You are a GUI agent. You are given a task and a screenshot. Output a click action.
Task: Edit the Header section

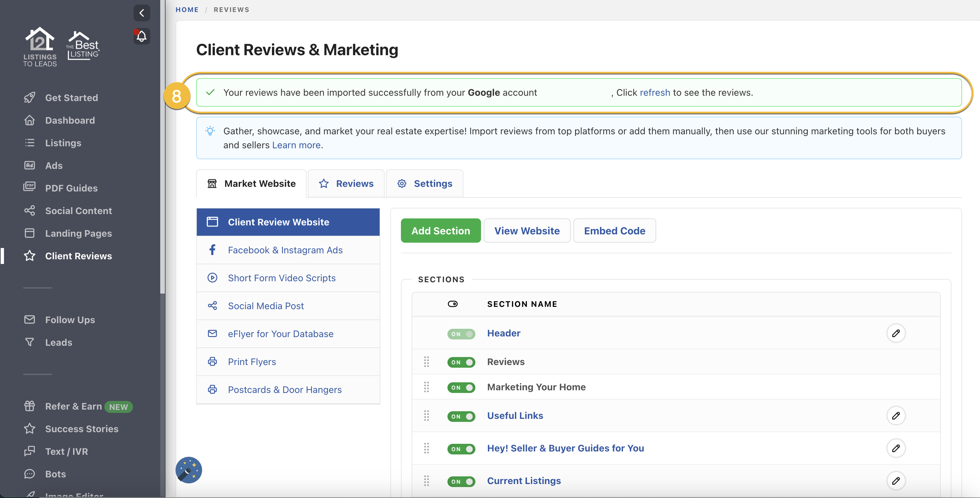(x=896, y=333)
